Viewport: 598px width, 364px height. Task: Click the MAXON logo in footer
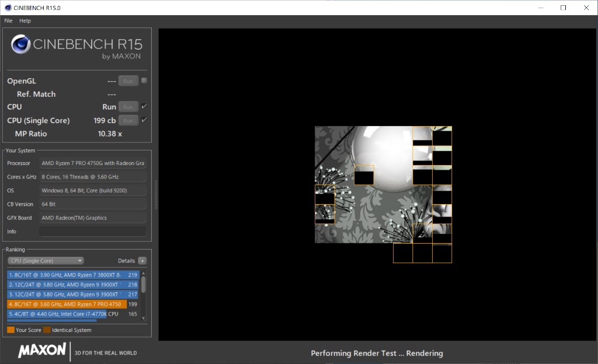point(42,351)
